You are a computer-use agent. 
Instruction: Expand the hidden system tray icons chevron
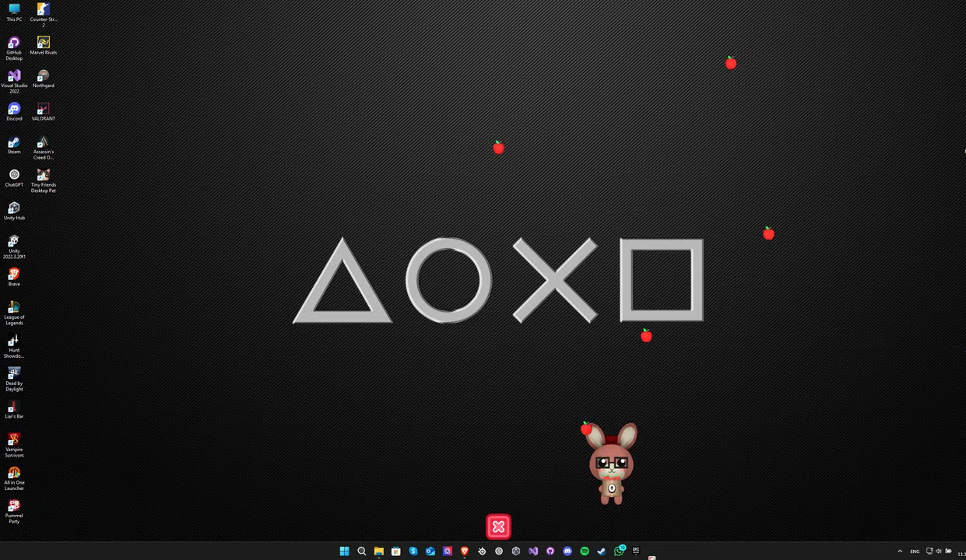(x=900, y=551)
